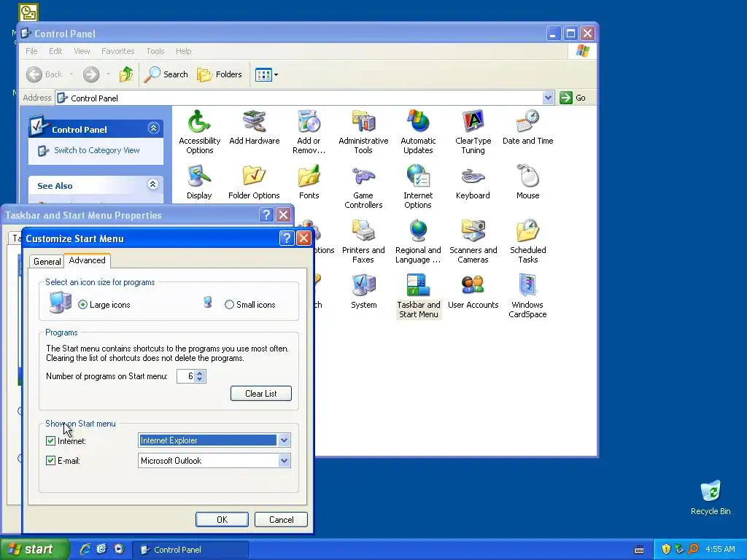
Task: Open the System icon
Action: 363,292
